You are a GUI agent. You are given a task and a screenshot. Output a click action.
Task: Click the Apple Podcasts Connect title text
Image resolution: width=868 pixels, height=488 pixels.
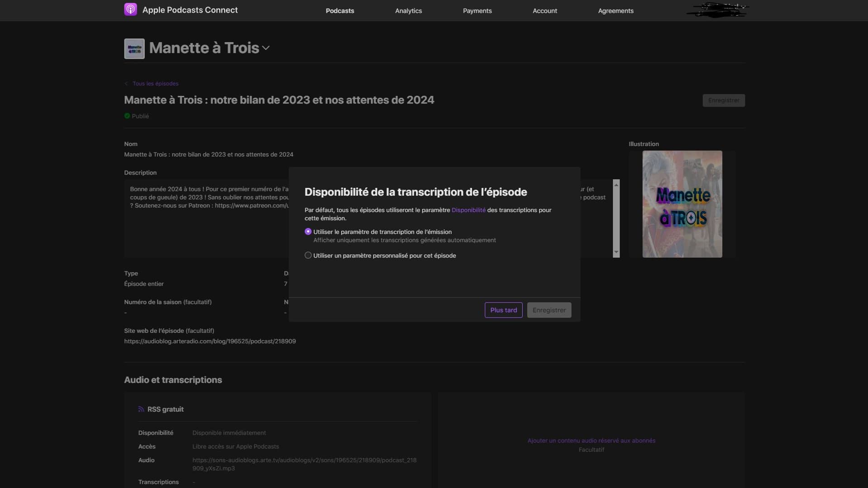click(x=190, y=10)
